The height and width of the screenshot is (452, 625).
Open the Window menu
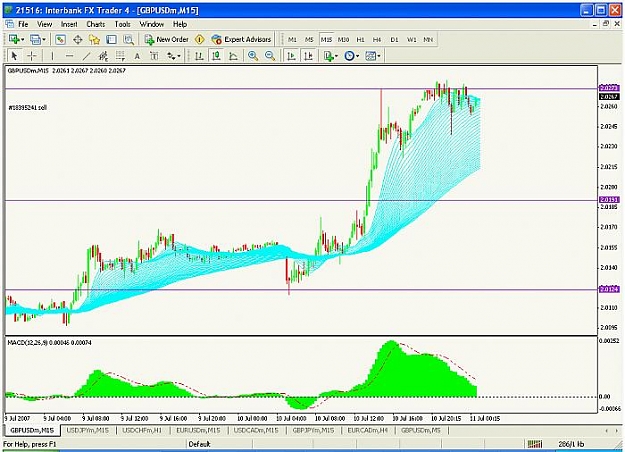pyautogui.click(x=152, y=24)
